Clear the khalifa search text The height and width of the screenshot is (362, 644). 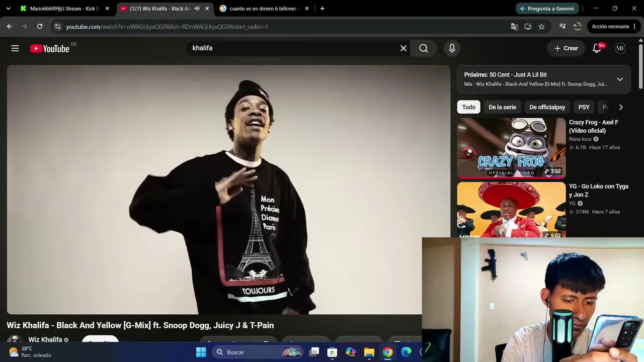click(x=404, y=48)
